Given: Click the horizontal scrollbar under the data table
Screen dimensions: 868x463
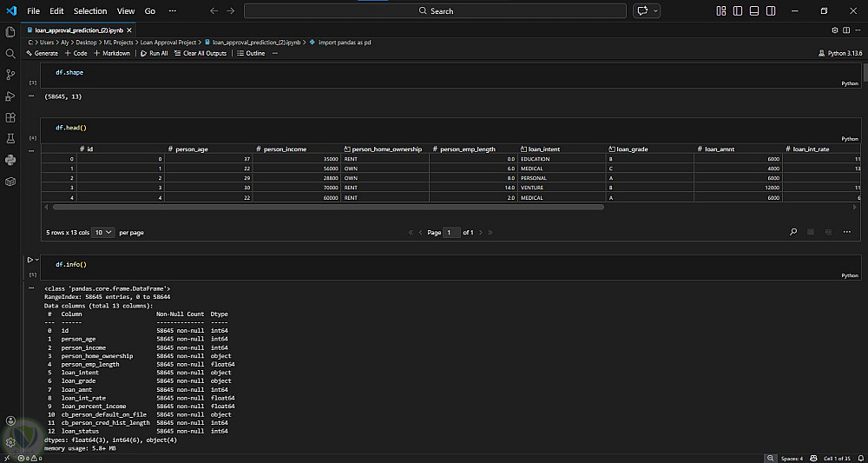Looking at the screenshot, I should click(328, 207).
